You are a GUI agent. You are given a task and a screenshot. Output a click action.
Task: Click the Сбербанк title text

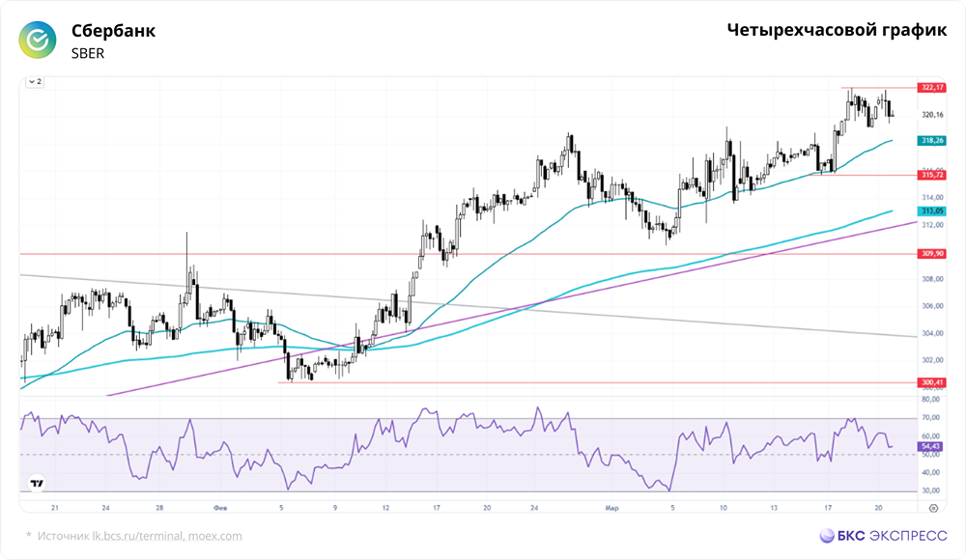click(x=113, y=31)
